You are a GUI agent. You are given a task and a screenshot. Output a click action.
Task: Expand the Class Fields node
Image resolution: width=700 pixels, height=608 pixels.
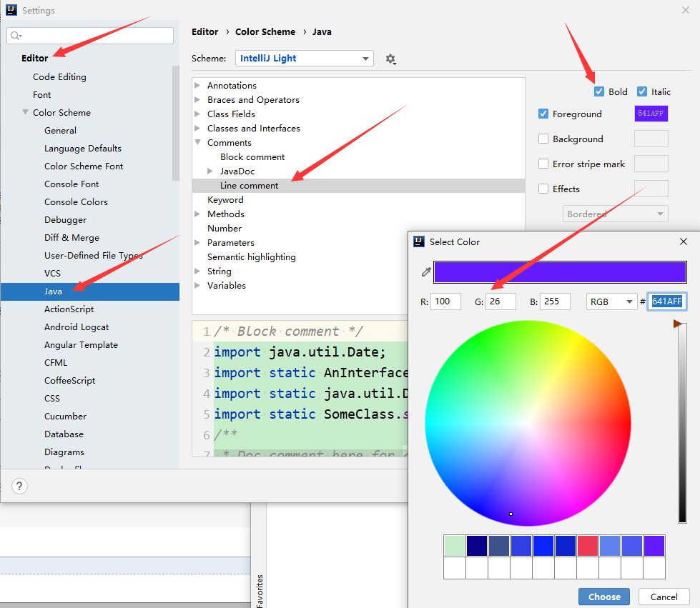click(197, 114)
